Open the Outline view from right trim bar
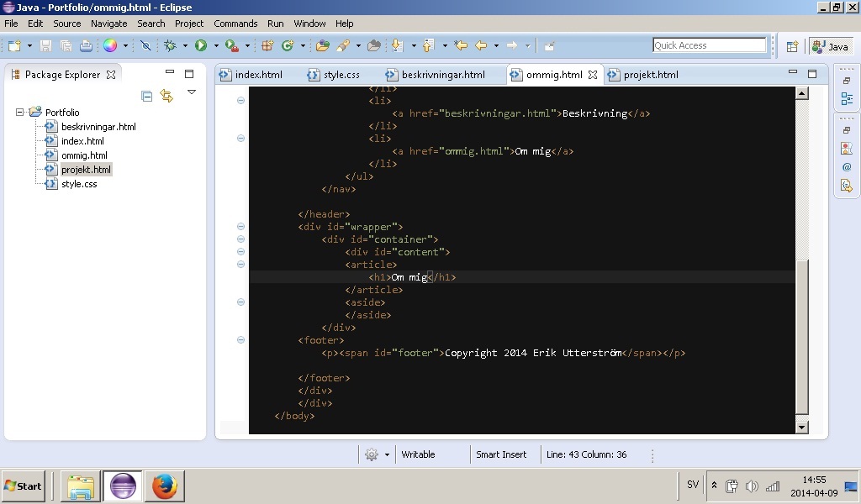This screenshot has width=861, height=504. [x=846, y=99]
